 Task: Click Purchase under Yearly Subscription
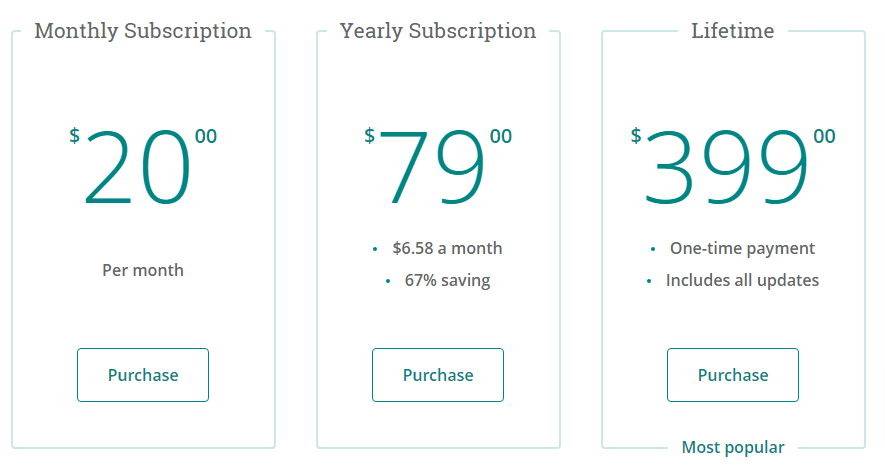438,375
